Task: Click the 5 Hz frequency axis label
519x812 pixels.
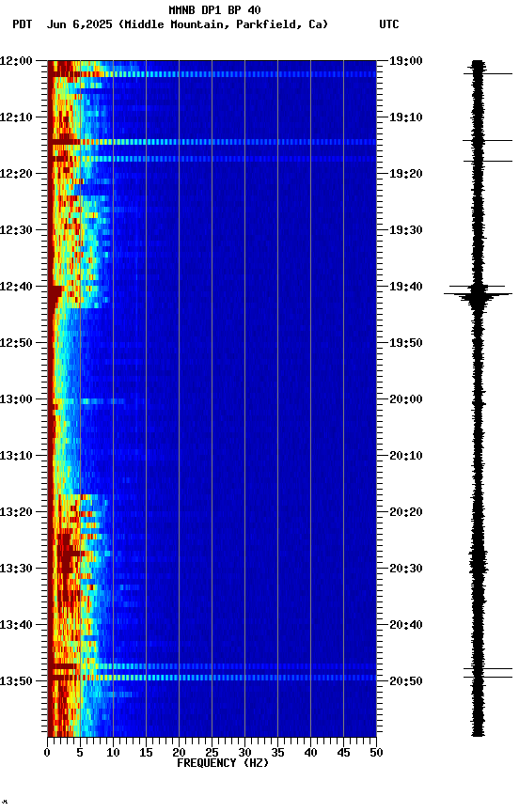Action: (x=80, y=753)
